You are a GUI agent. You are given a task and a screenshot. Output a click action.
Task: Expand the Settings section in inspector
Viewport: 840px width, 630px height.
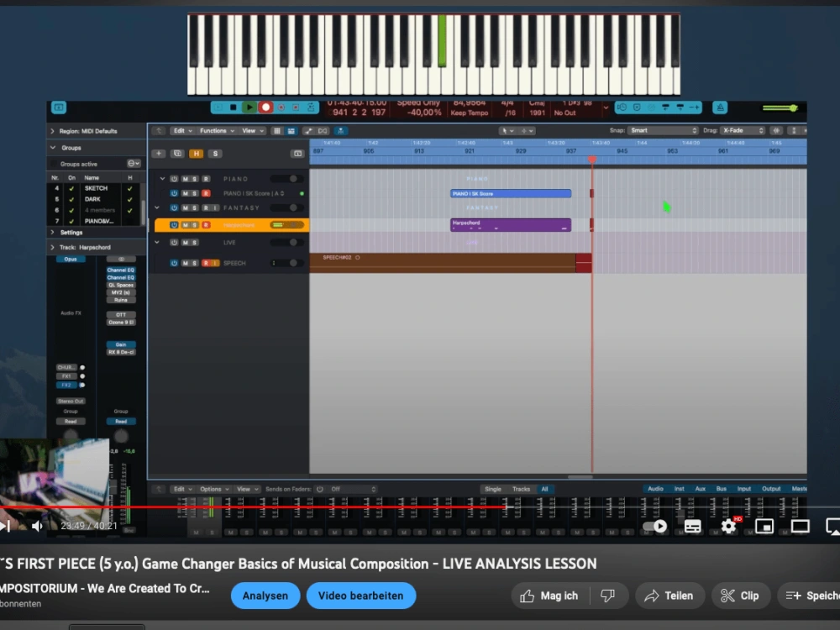coord(52,233)
